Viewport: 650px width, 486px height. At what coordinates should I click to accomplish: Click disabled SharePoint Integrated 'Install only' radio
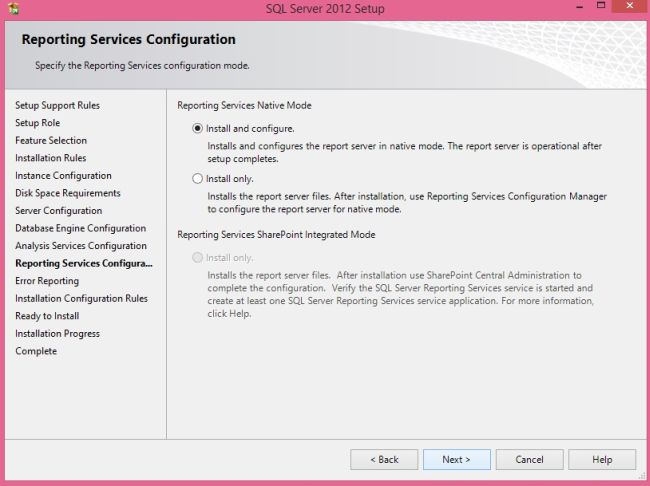point(198,258)
